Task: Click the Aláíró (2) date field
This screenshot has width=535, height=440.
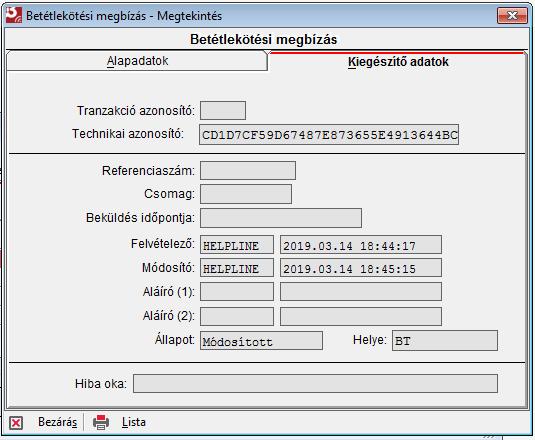Action: (361, 317)
